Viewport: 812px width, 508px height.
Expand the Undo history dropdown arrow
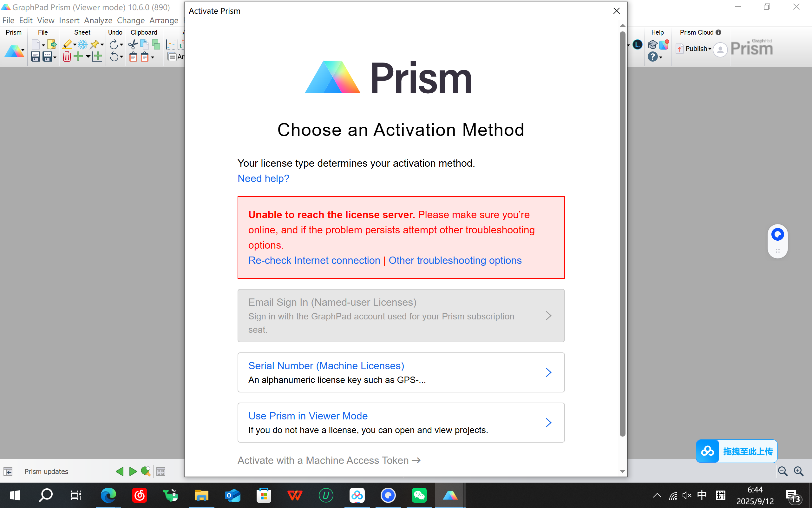click(x=121, y=57)
